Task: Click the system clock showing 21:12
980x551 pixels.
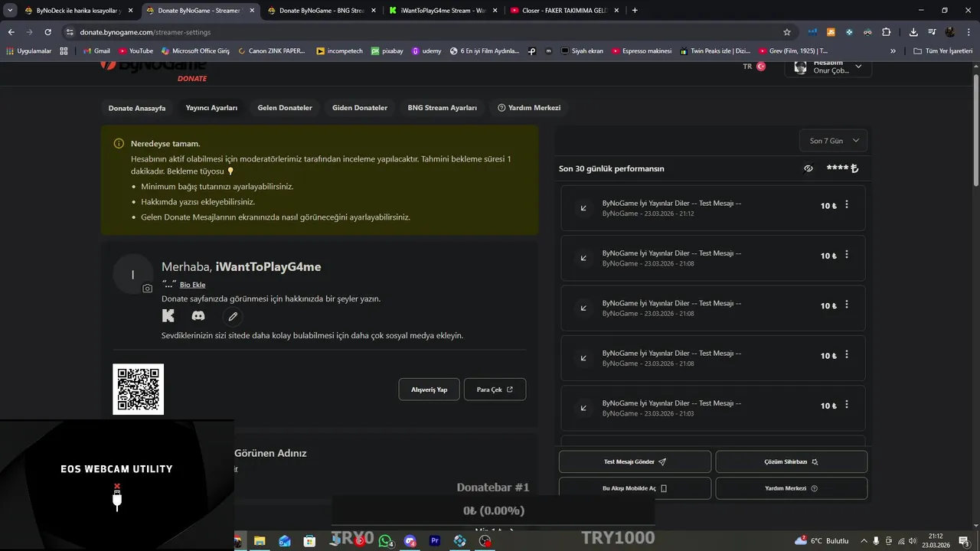Action: (936, 541)
